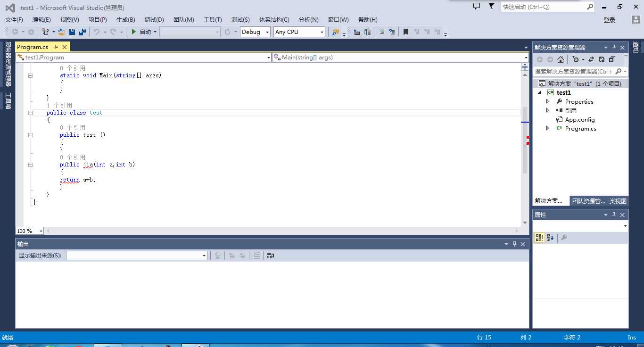Toggle bookmark with the bookmark icon
Image resolution: width=644 pixels, height=347 pixels.
pyautogui.click(x=405, y=32)
